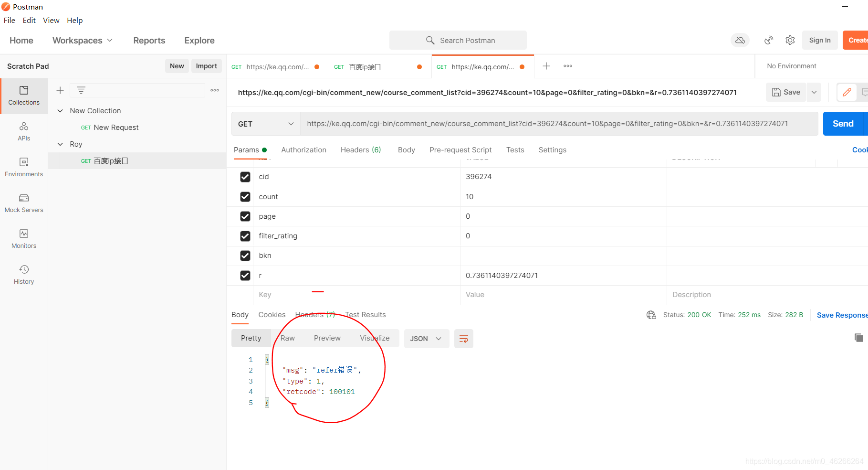Image resolution: width=868 pixels, height=470 pixels.
Task: Click the Sign In button
Action: 820,40
